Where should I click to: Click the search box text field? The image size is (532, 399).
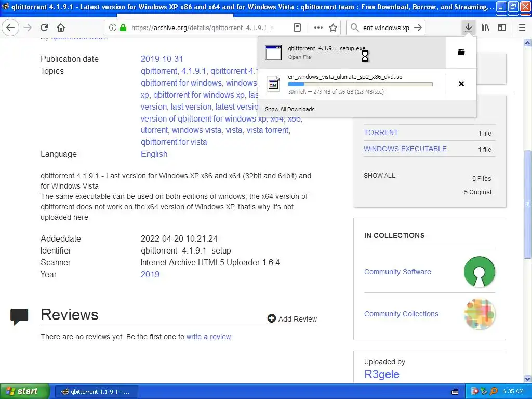tap(386, 28)
